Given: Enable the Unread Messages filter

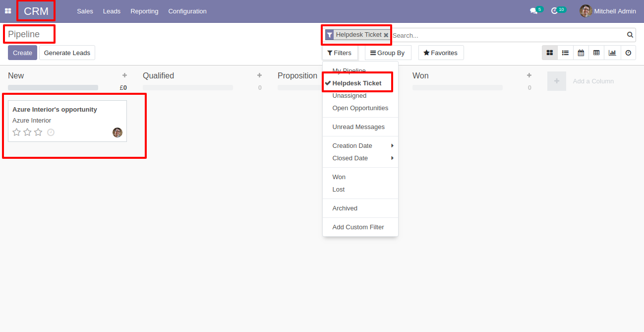Looking at the screenshot, I should point(360,127).
